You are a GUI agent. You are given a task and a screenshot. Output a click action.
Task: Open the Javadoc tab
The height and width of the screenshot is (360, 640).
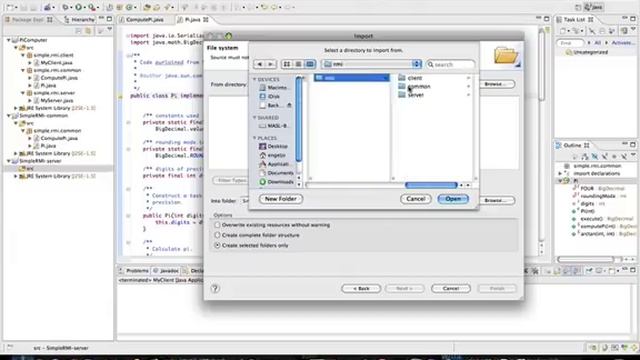(166, 271)
